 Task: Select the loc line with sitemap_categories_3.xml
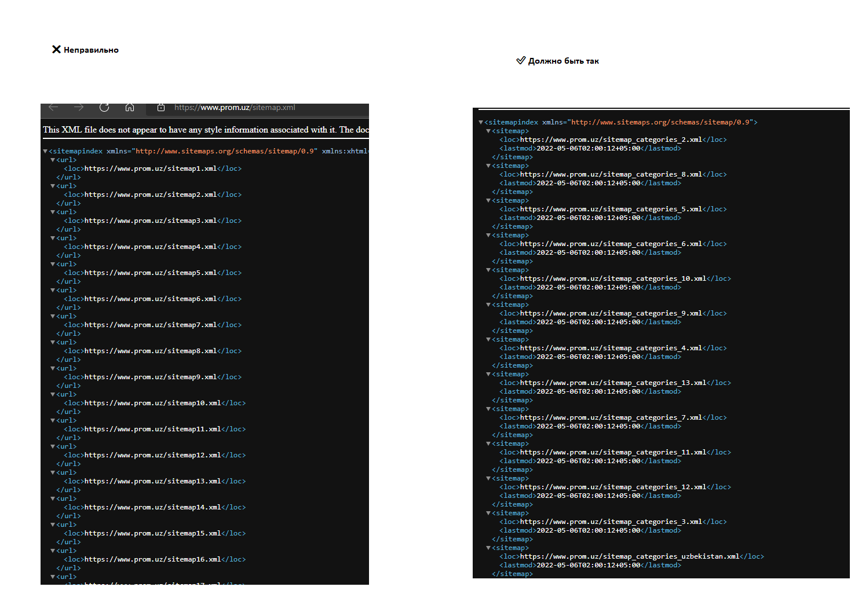613,522
